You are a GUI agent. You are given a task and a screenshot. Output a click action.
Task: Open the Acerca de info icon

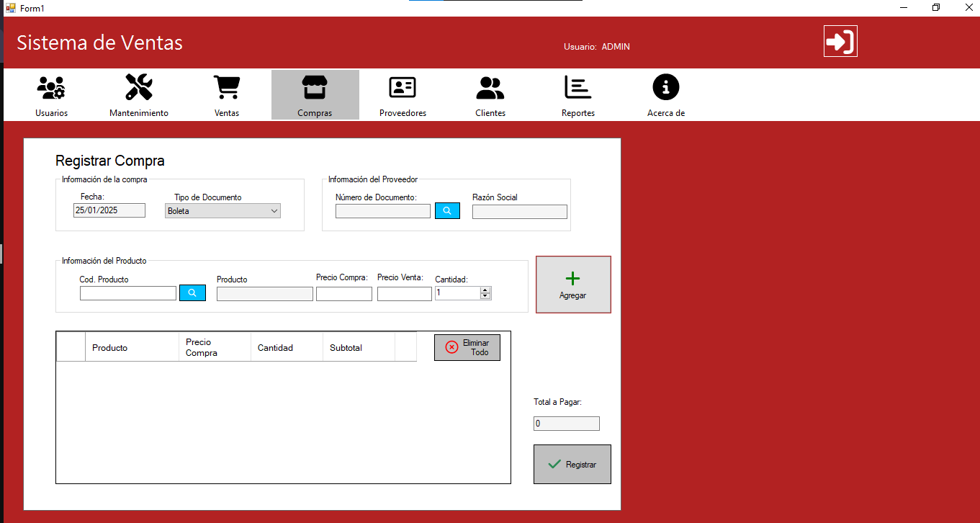[x=666, y=88]
